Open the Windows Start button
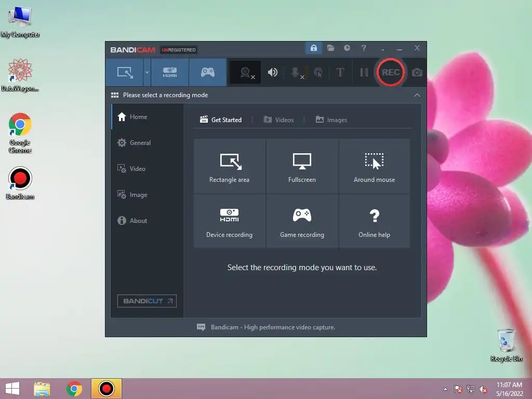 [x=12, y=389]
